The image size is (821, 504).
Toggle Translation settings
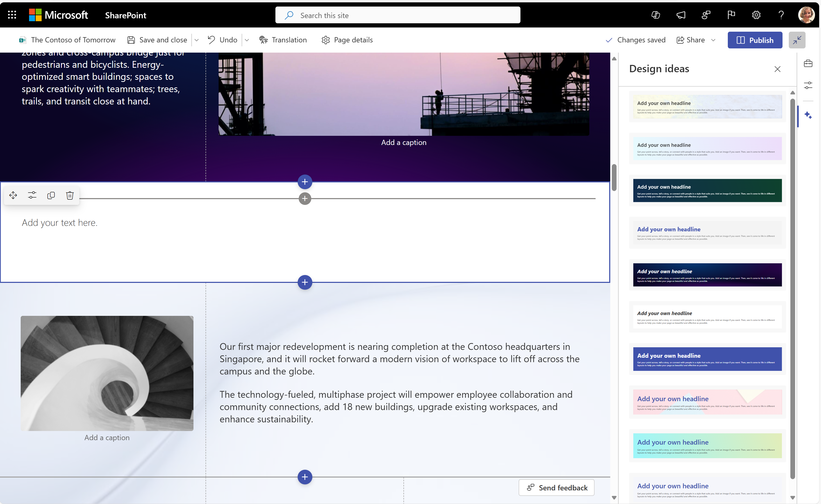[x=283, y=40]
